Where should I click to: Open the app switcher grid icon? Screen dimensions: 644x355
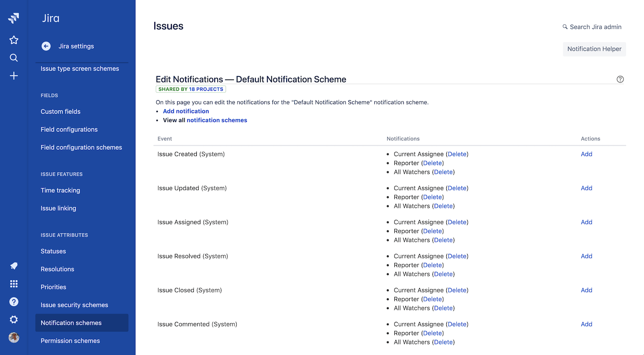coord(14,284)
